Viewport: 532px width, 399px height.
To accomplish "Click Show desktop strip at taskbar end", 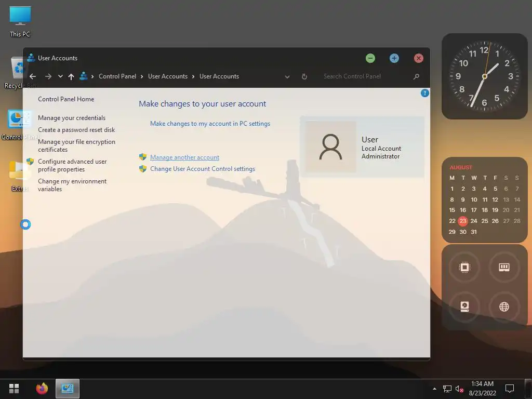I will pos(528,389).
